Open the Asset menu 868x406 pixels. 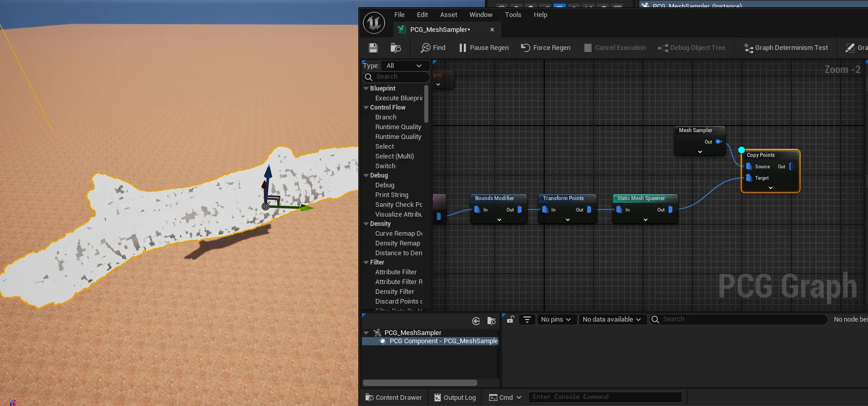click(x=448, y=15)
